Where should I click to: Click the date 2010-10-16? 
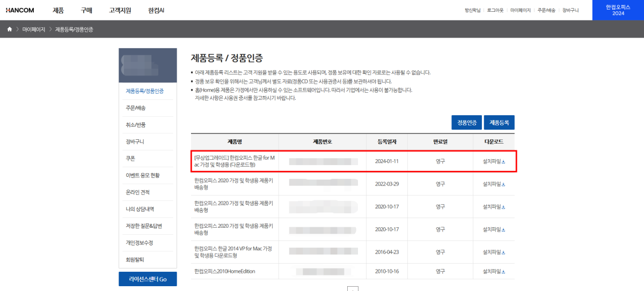point(388,271)
